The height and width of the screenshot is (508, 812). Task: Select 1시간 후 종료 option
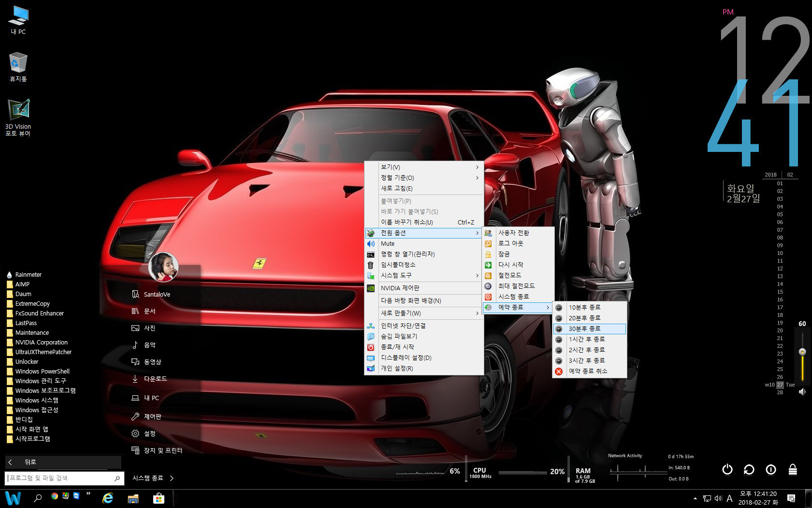(590, 339)
